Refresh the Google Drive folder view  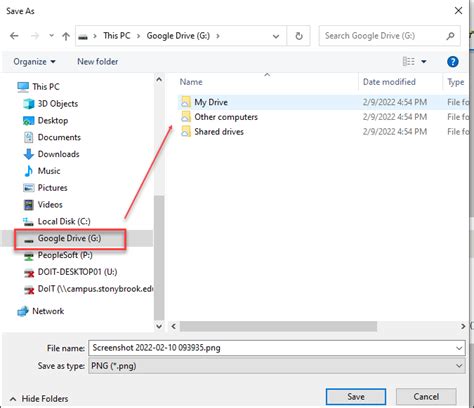point(299,36)
